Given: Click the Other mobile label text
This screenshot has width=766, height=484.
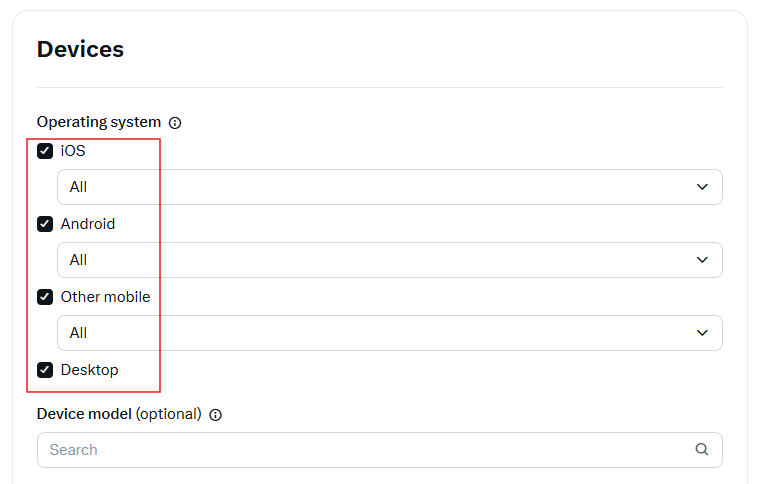Looking at the screenshot, I should (106, 297).
